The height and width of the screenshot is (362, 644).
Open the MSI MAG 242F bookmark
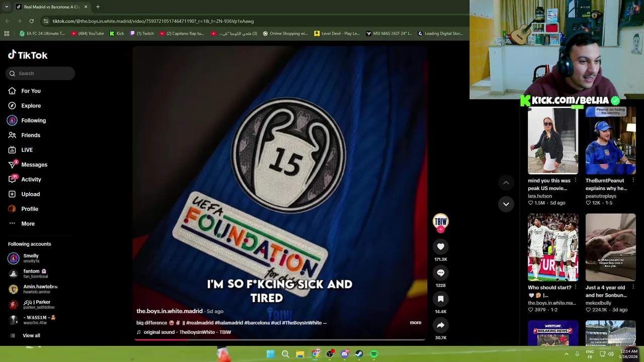pyautogui.click(x=389, y=34)
